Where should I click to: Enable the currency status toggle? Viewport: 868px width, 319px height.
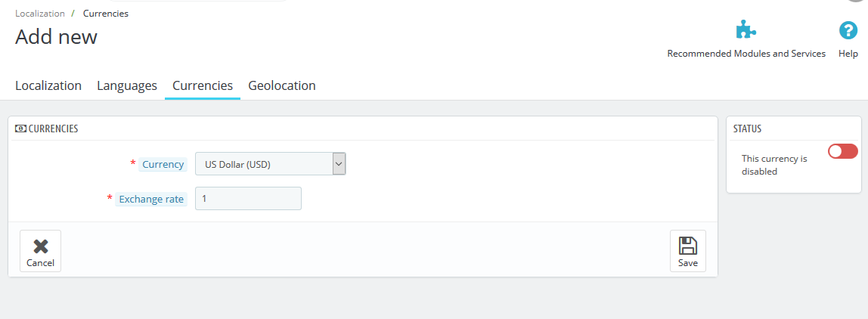[x=842, y=151]
